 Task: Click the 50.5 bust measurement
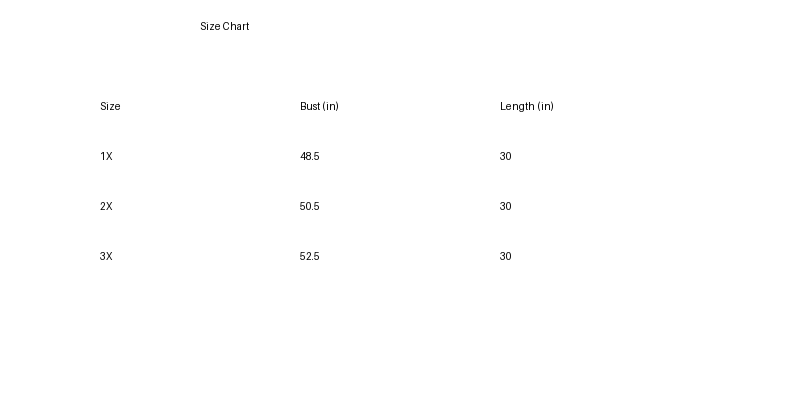(309, 207)
